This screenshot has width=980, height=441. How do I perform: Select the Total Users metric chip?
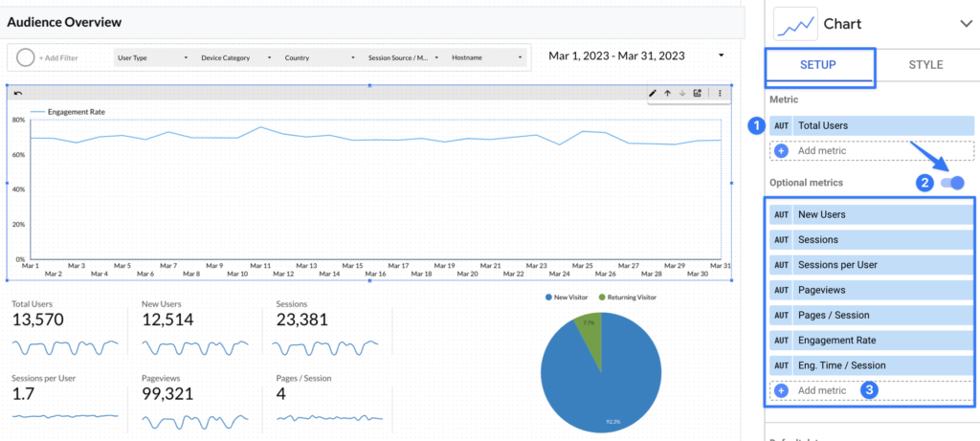[x=872, y=125]
